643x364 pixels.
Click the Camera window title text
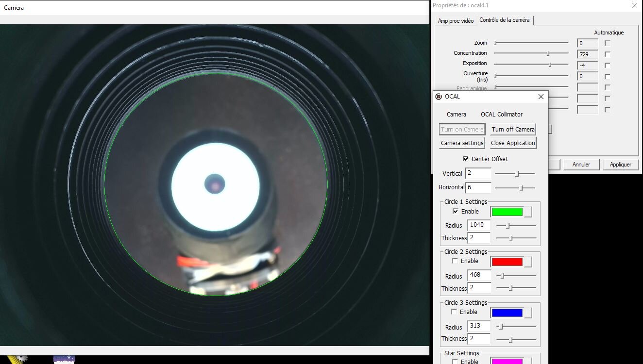tap(14, 8)
